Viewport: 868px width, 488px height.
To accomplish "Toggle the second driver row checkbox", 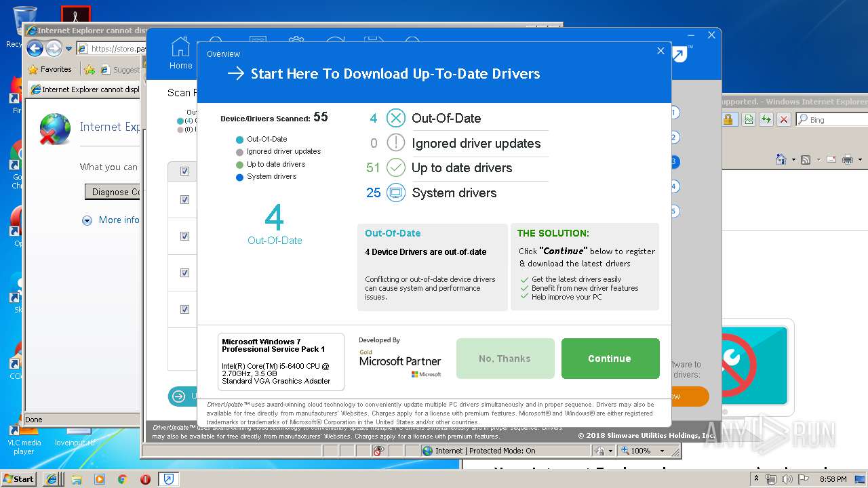I will 184,237.
